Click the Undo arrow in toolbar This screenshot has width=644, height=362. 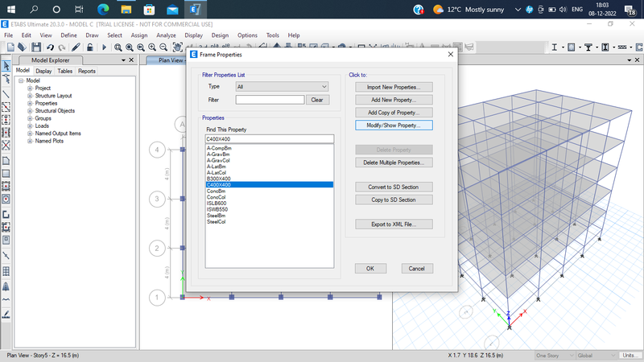pyautogui.click(x=50, y=47)
